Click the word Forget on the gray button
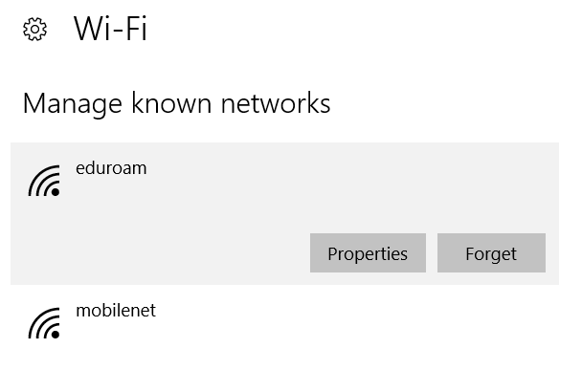Image resolution: width=582 pixels, height=392 pixels. point(491,254)
